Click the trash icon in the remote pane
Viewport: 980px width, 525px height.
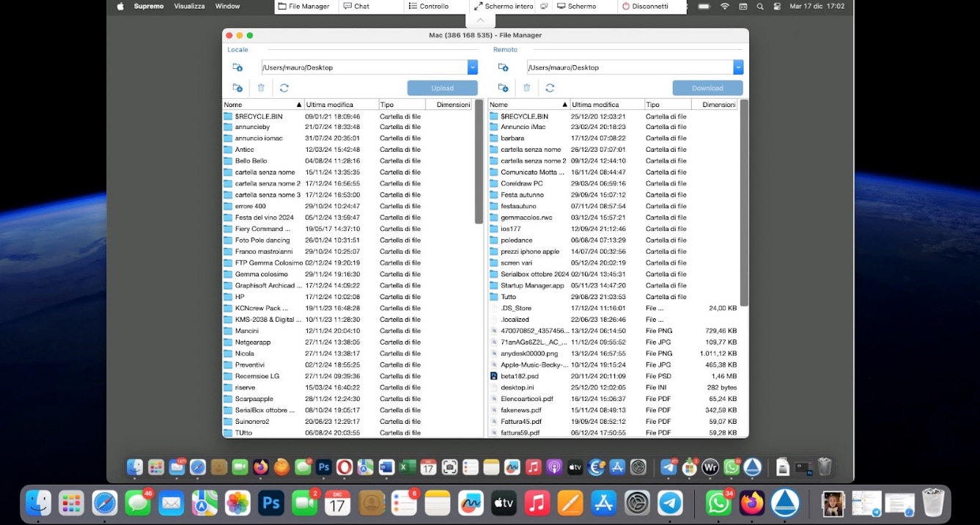pyautogui.click(x=526, y=87)
